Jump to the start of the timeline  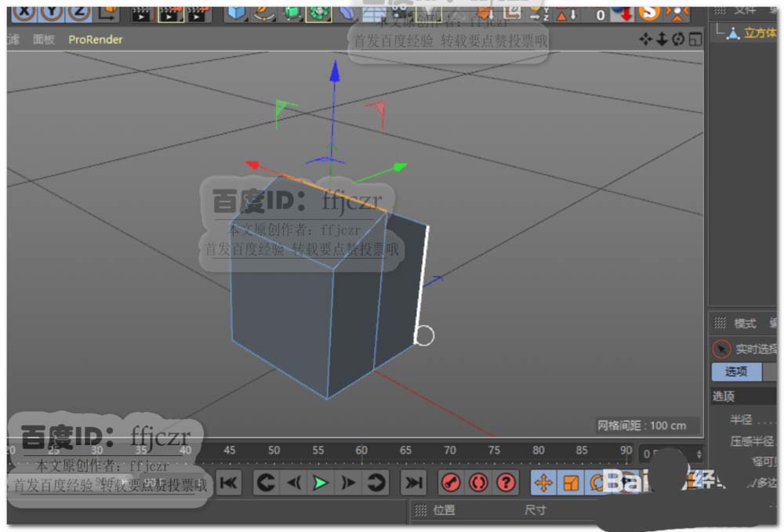click(x=229, y=483)
